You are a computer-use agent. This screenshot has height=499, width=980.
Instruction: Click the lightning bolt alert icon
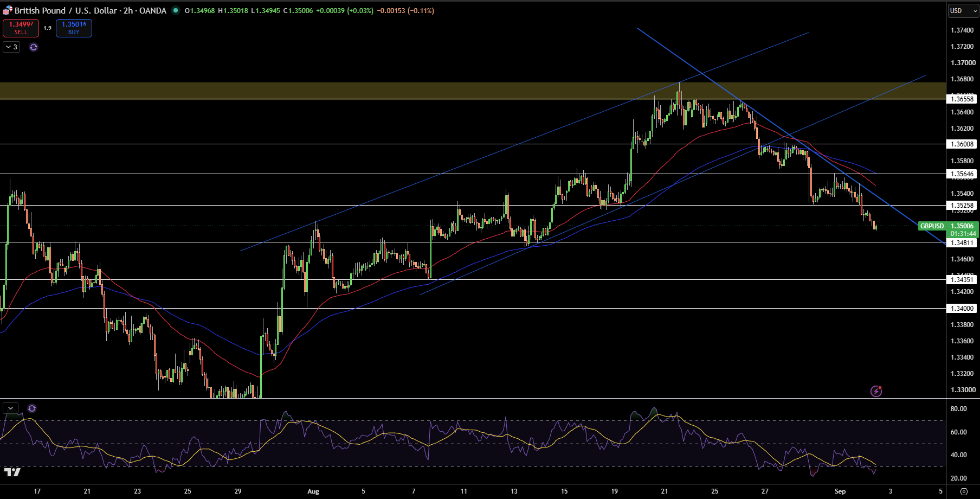[x=876, y=391]
